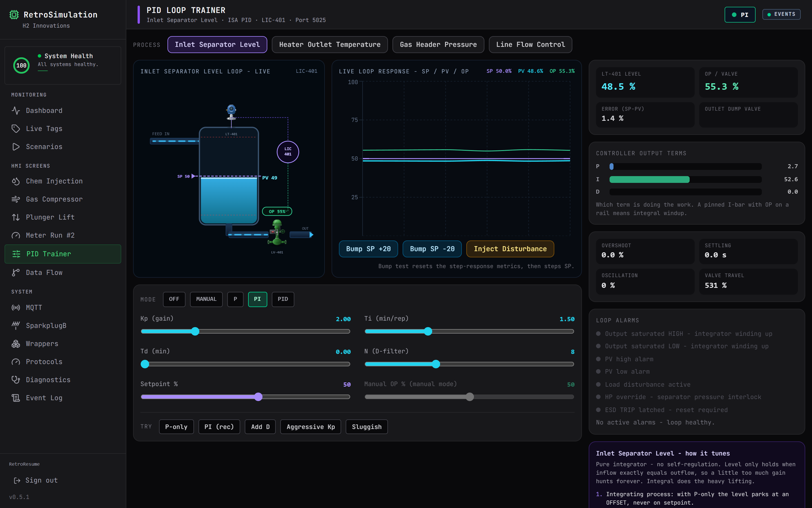Screen dimensions: 812x508
Task: Click the Sign out arrow icon
Action: (17, 480)
